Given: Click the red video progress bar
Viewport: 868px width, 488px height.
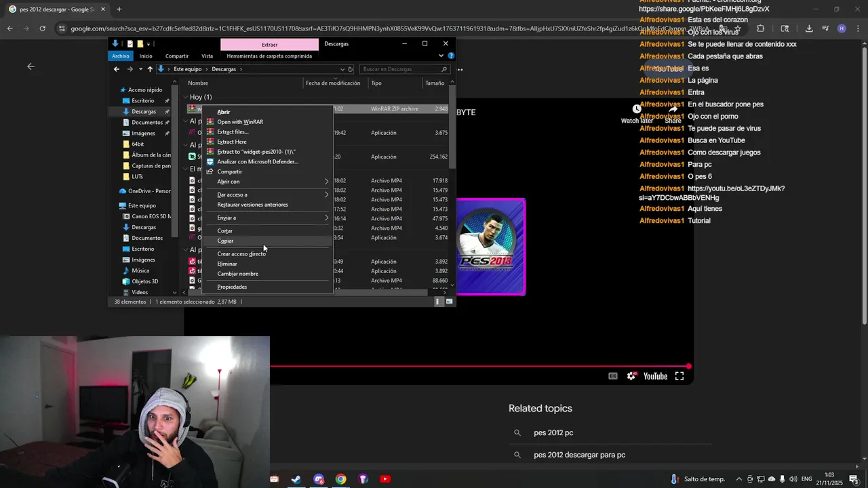Looking at the screenshot, I should pyautogui.click(x=479, y=367).
